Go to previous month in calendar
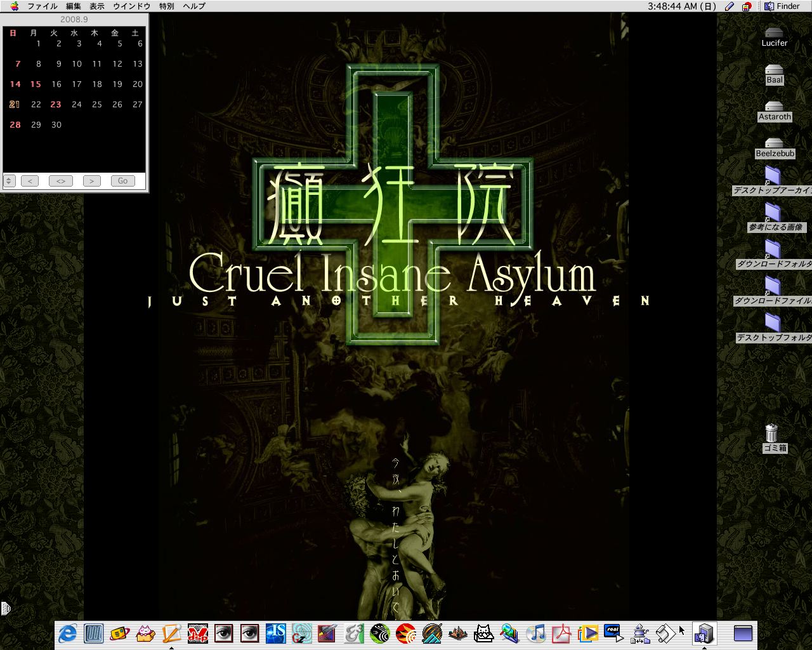 pyautogui.click(x=29, y=181)
